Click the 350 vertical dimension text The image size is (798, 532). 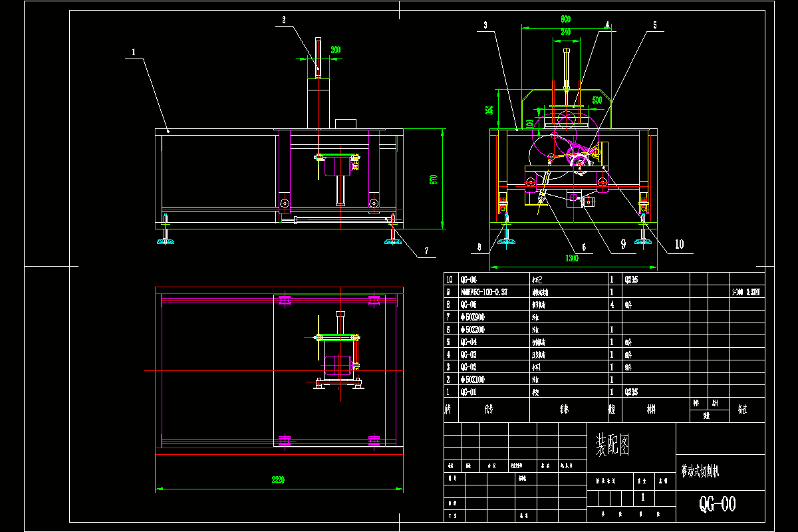(x=489, y=110)
